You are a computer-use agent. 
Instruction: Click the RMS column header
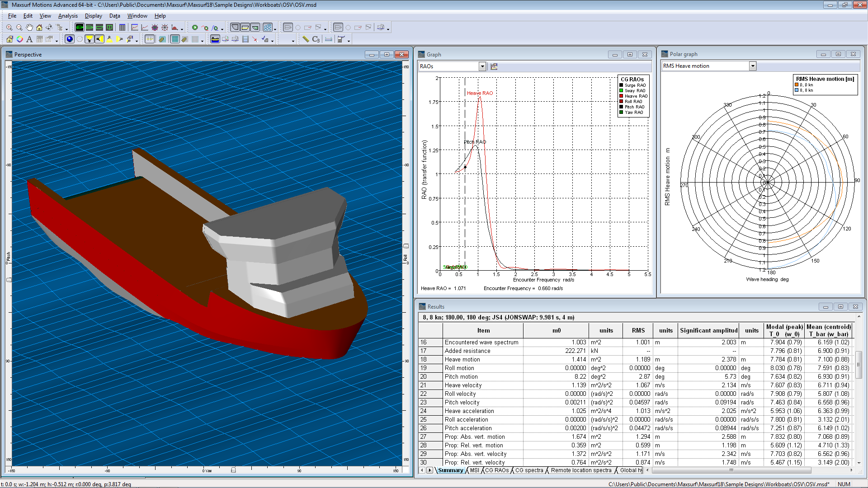coord(638,330)
